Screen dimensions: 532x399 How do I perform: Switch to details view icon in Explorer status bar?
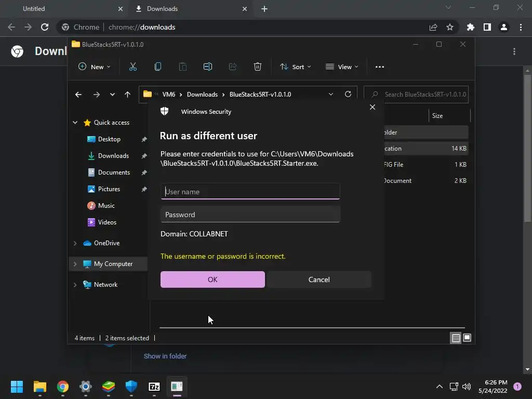click(x=456, y=338)
